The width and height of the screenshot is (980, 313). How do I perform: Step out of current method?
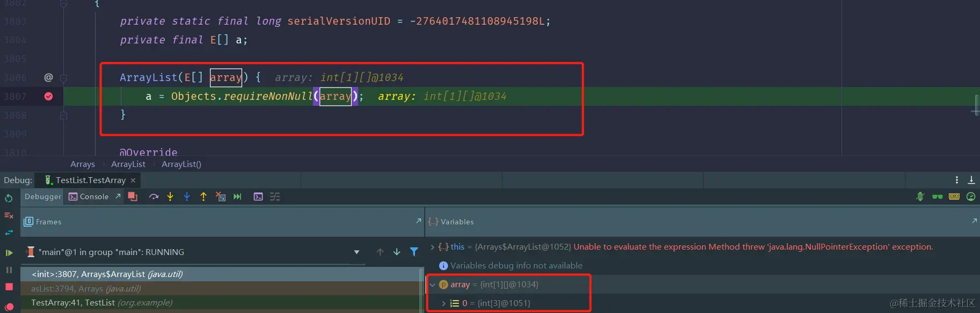pos(204,196)
